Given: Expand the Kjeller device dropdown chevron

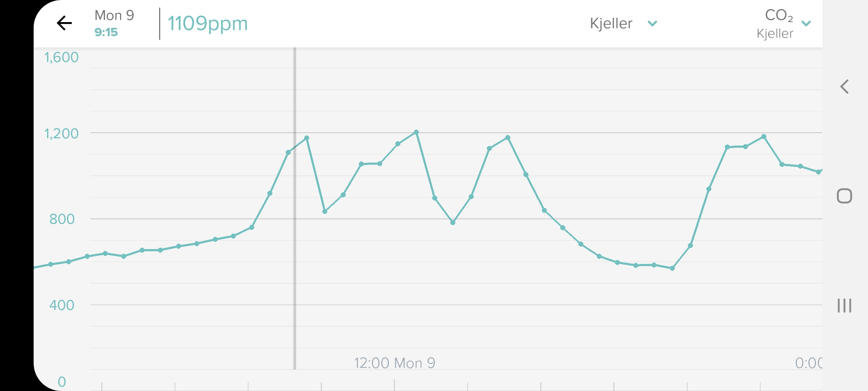Looking at the screenshot, I should pyautogui.click(x=652, y=24).
